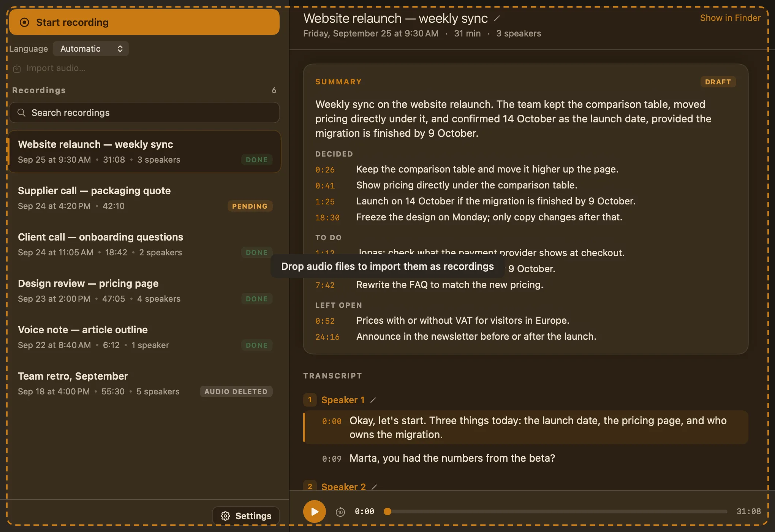
Task: Jump to 7:42 FAQ rewrite timestamp
Action: point(325,285)
